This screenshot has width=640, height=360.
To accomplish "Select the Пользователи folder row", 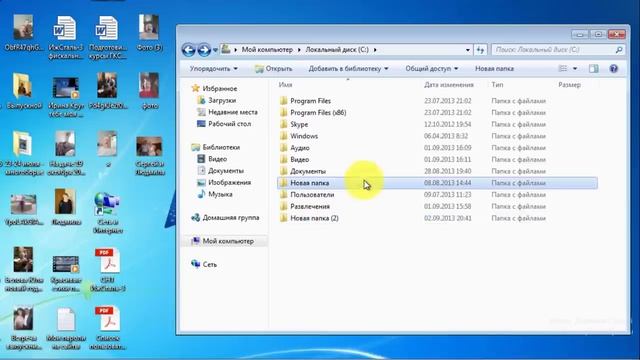I will (x=437, y=195).
